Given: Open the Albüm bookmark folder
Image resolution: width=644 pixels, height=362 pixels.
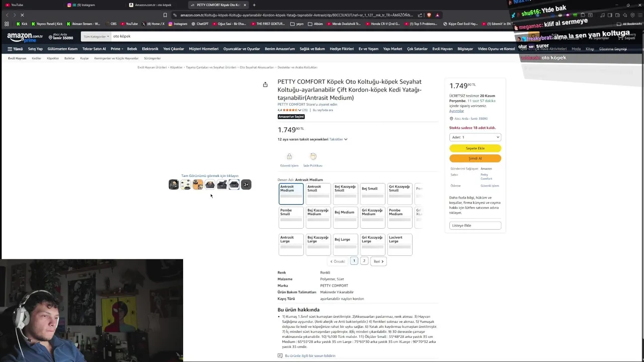Looking at the screenshot, I should pos(315,24).
